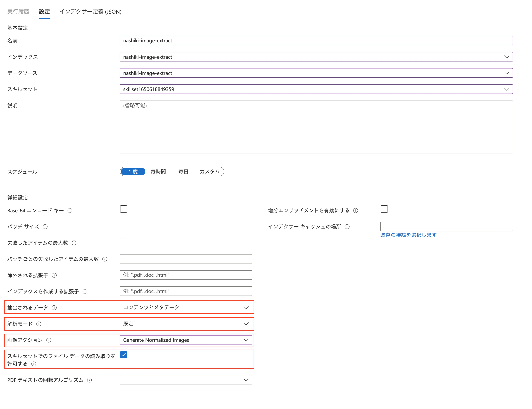Expand 解析モード dropdown showing 既定

(186, 324)
